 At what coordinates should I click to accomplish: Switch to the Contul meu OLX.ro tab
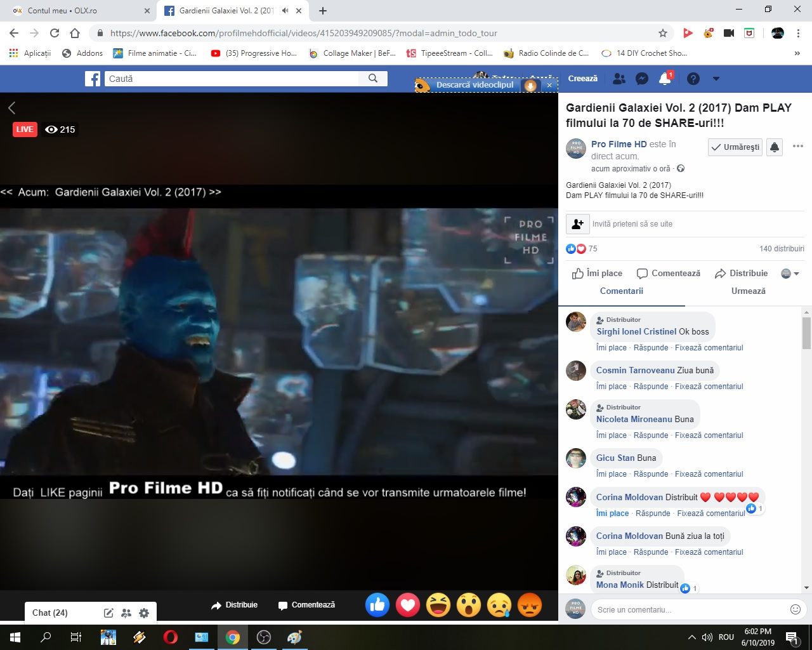click(81, 11)
